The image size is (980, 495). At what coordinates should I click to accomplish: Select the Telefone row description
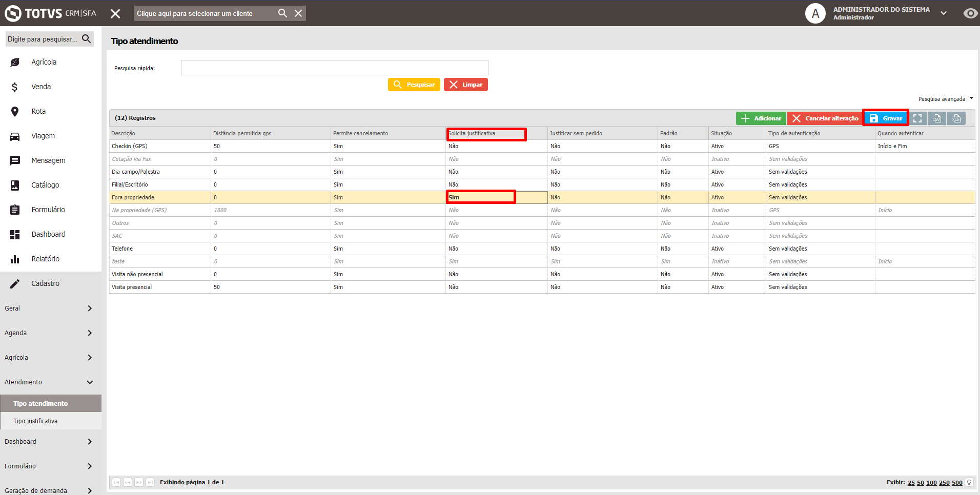click(122, 249)
